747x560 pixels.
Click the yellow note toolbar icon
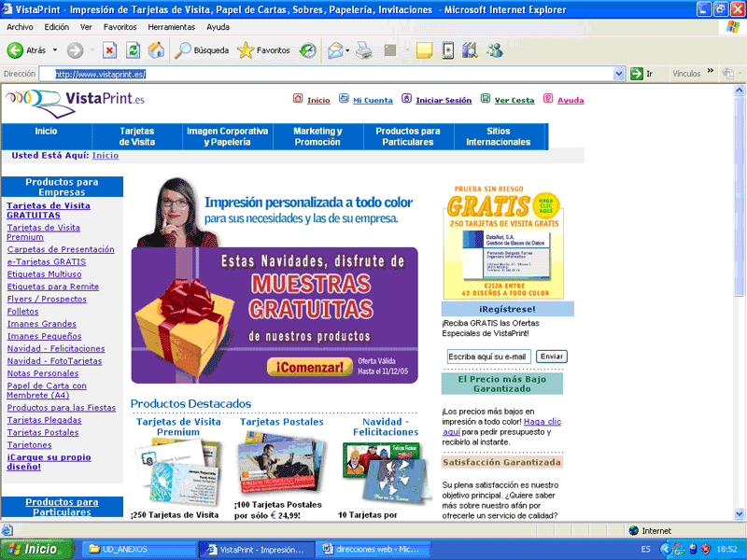(x=424, y=50)
